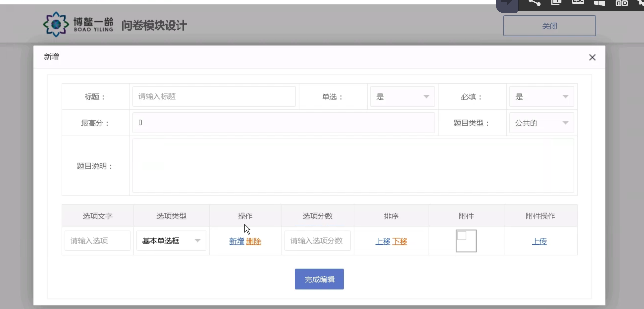
Task: Click the ESC key icon in top toolbar
Action: pos(578,2)
